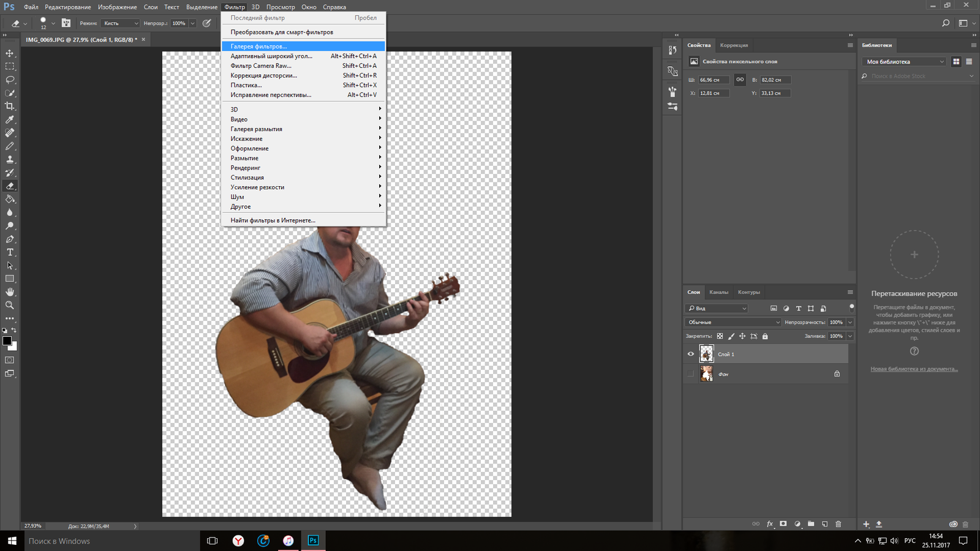Select the Hand tool
The image size is (980, 551).
[x=10, y=292]
